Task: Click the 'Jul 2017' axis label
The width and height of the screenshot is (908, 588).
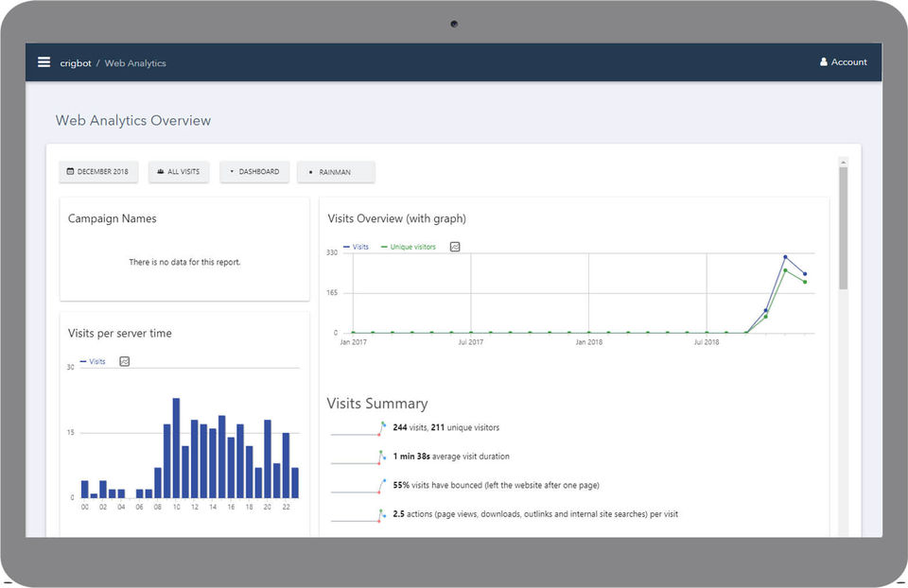Action: 471,342
